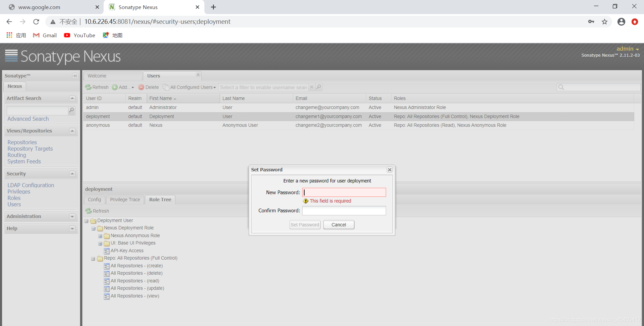Select the admin user row
This screenshot has width=644, height=326.
pyautogui.click(x=359, y=107)
